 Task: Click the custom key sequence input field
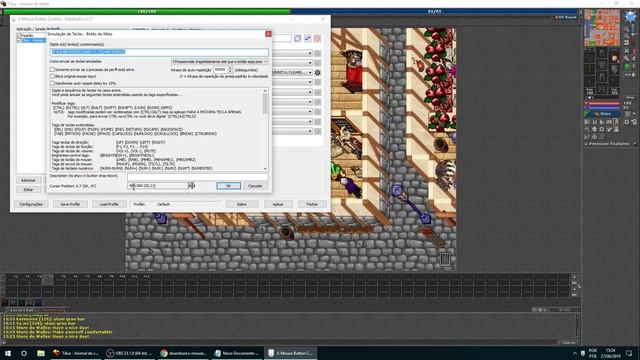pos(160,52)
